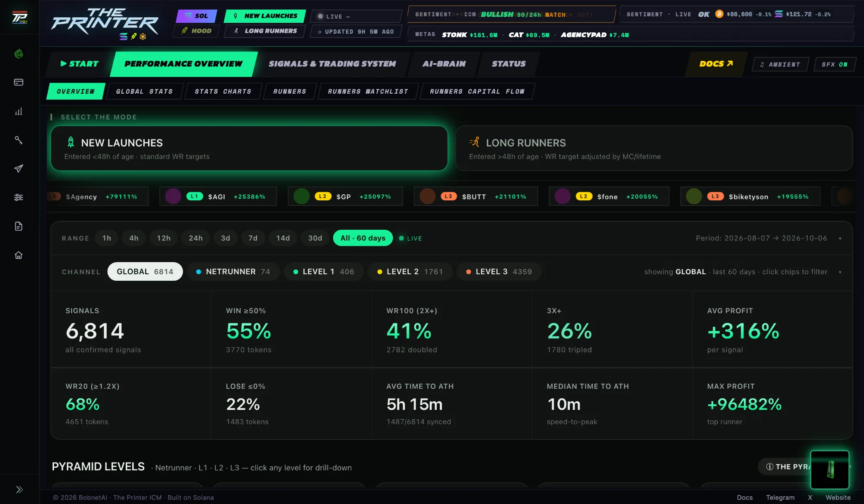Open the card/wallet sidebar icon
This screenshot has height=504, width=864.
[19, 82]
